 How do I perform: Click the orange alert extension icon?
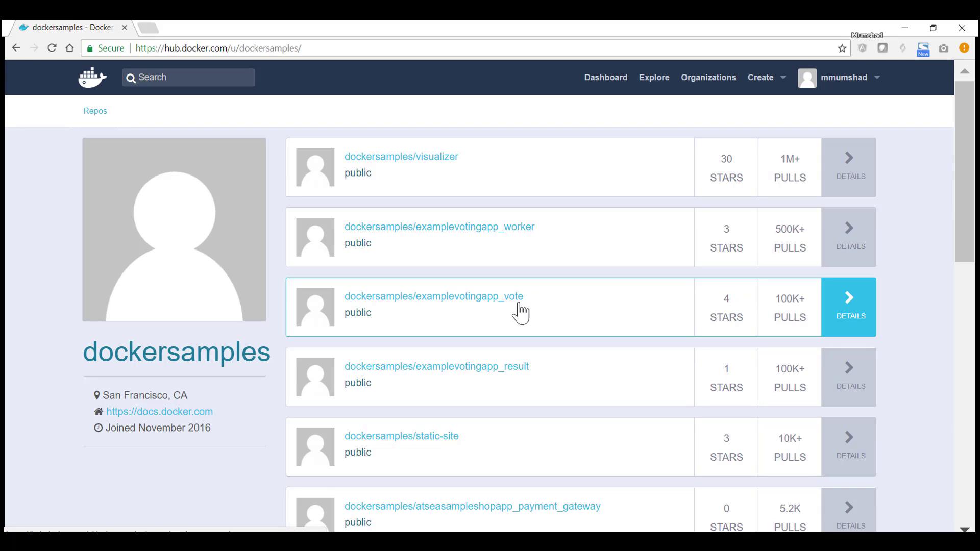tap(964, 48)
